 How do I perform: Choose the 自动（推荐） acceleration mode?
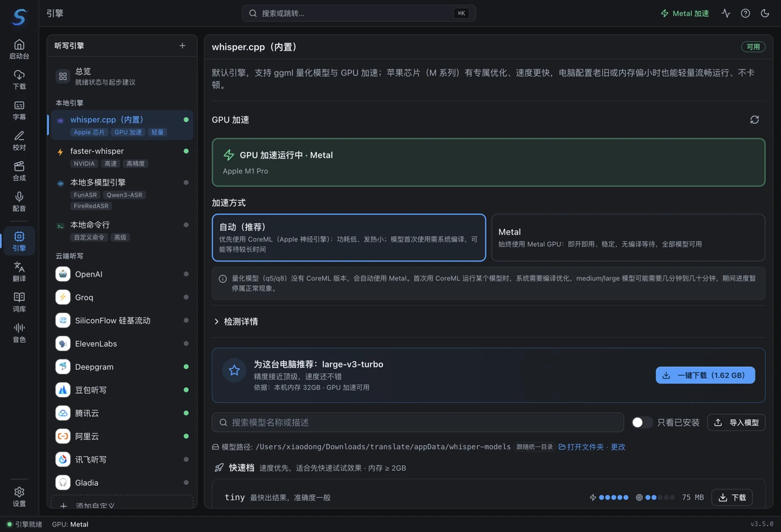[349, 238]
